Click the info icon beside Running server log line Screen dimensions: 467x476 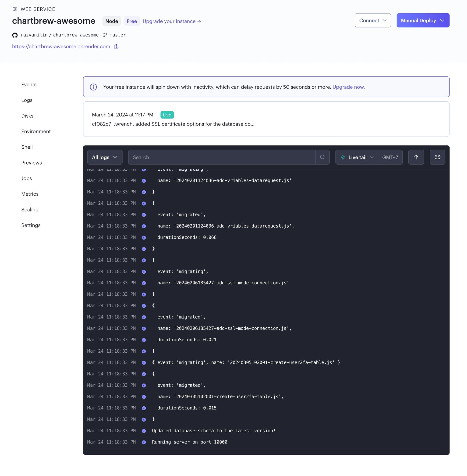pos(144,442)
